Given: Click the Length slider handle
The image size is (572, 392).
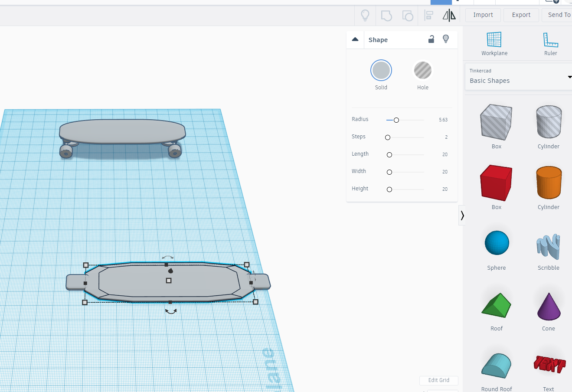Looking at the screenshot, I should point(389,155).
